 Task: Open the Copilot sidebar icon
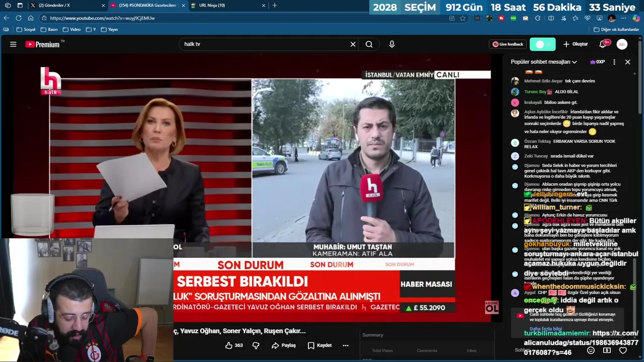click(x=636, y=18)
